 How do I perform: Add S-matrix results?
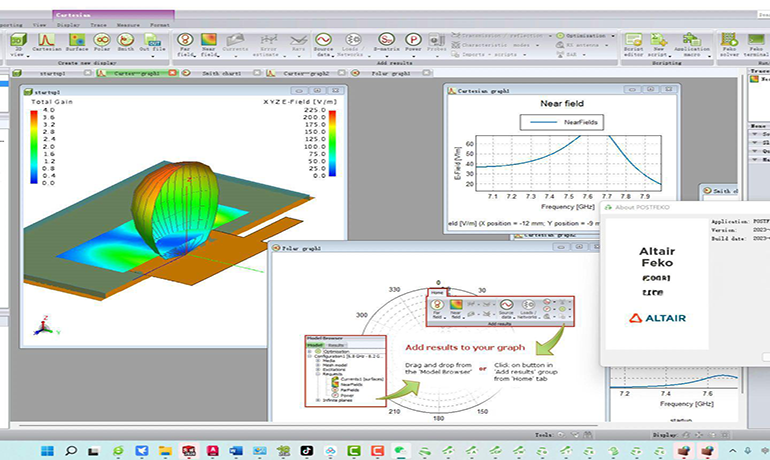pyautogui.click(x=386, y=42)
